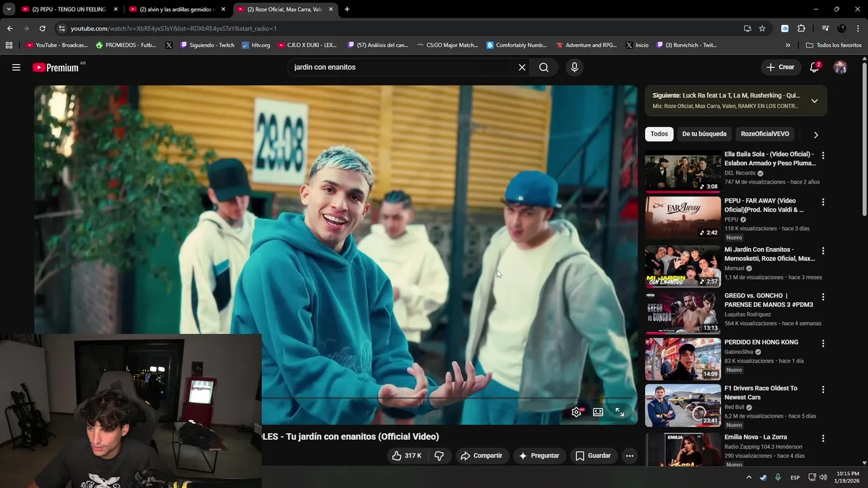The image size is (868, 488).
Task: Open Comfortably Numb bookmark
Action: tap(516, 45)
